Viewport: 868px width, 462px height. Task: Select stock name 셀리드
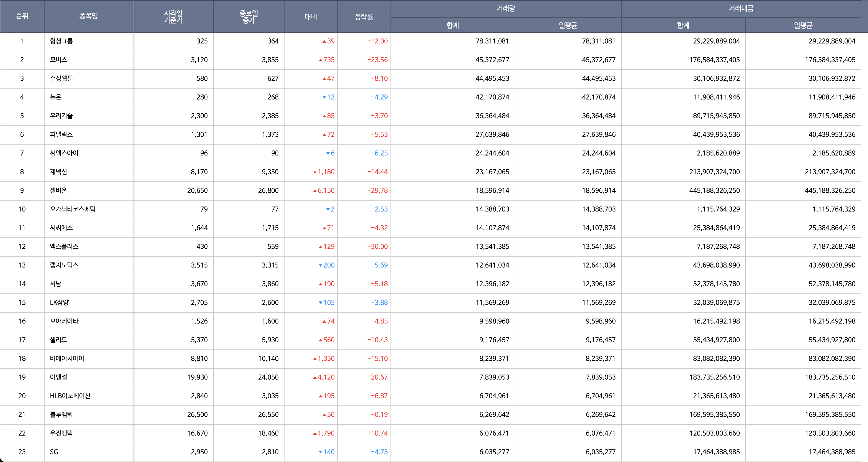[x=59, y=340]
